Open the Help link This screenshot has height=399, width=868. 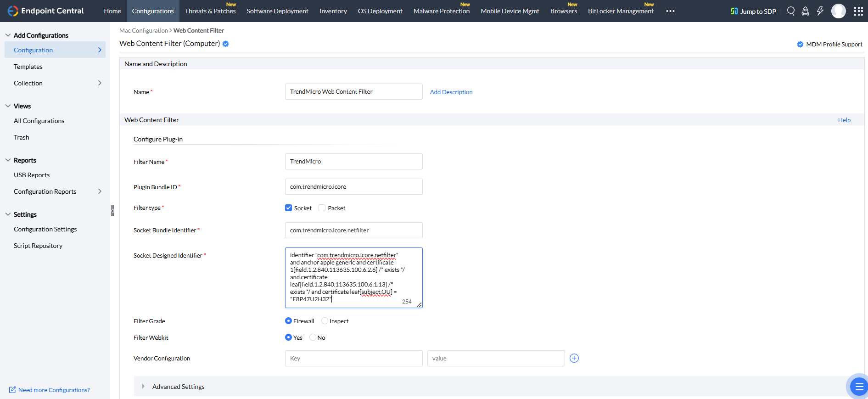click(844, 120)
